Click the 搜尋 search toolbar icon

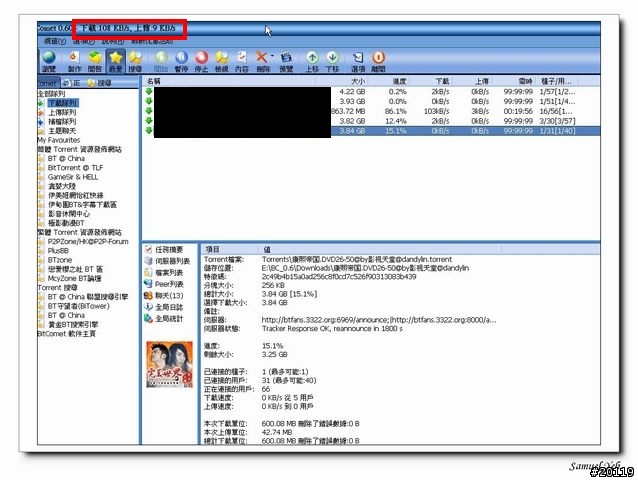point(135,61)
